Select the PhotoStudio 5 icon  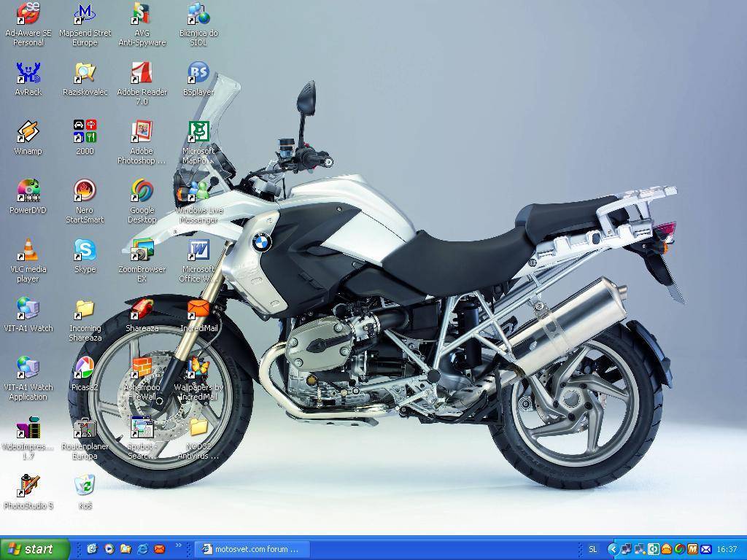[x=28, y=492]
